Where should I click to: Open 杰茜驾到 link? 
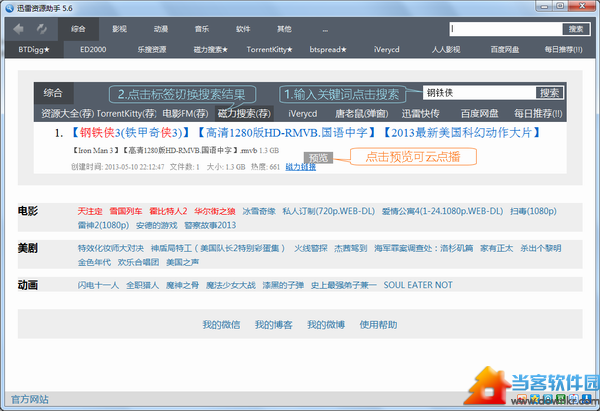point(351,248)
